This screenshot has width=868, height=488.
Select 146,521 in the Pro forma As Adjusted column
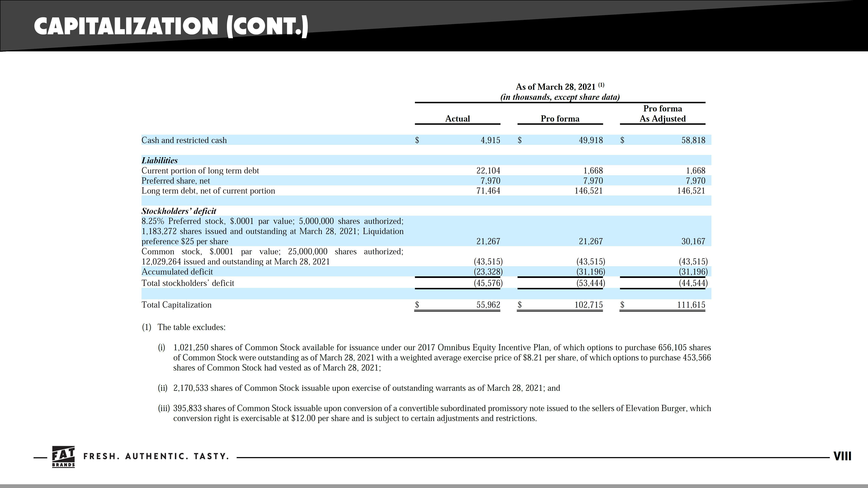[x=691, y=191]
